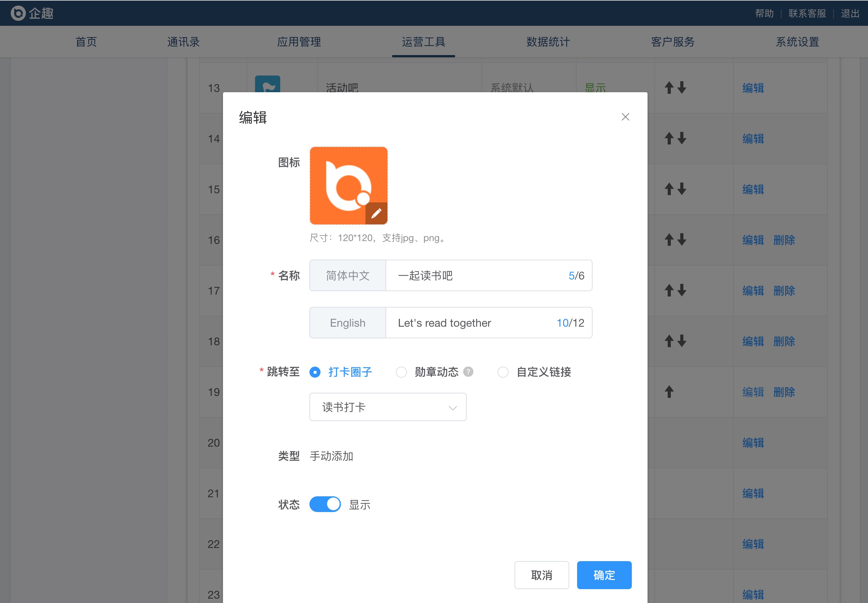This screenshot has height=603, width=868.
Task: Click 编辑 link in row 17
Action: click(x=753, y=290)
